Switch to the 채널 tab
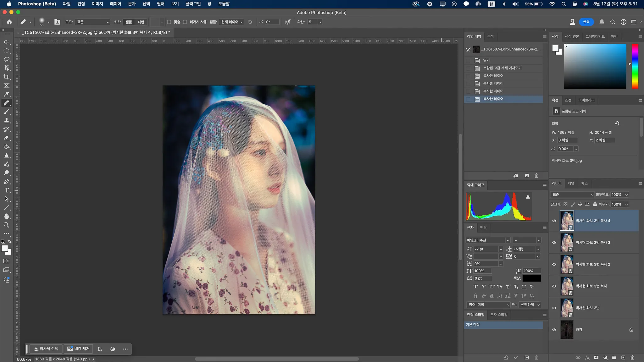Viewport: 644px width, 362px height. tap(571, 183)
